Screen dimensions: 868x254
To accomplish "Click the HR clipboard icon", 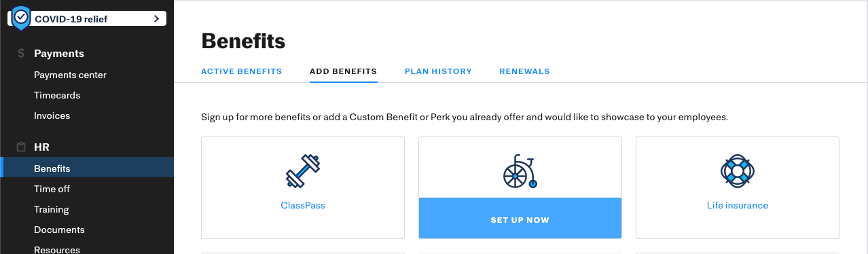I will [22, 147].
